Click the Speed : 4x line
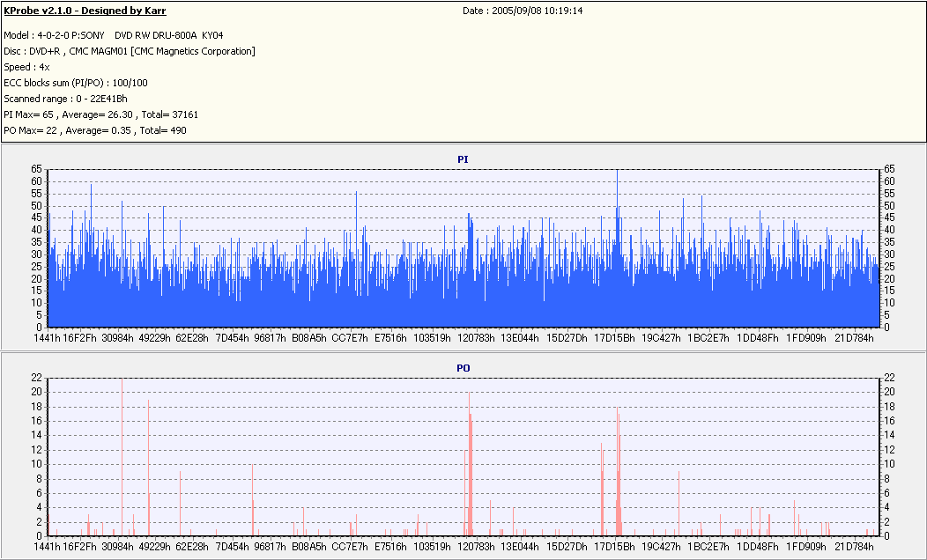The image size is (927, 560). pyautogui.click(x=26, y=67)
